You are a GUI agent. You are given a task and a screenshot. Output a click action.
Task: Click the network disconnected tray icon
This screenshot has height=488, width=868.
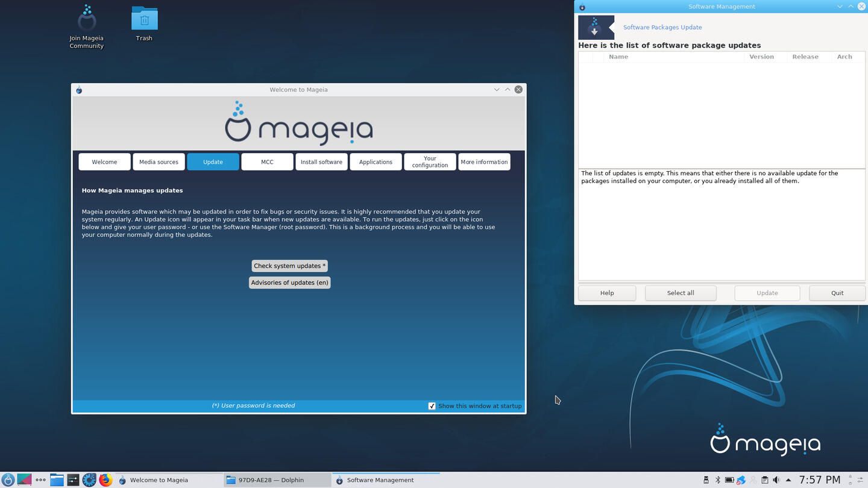[x=741, y=480]
